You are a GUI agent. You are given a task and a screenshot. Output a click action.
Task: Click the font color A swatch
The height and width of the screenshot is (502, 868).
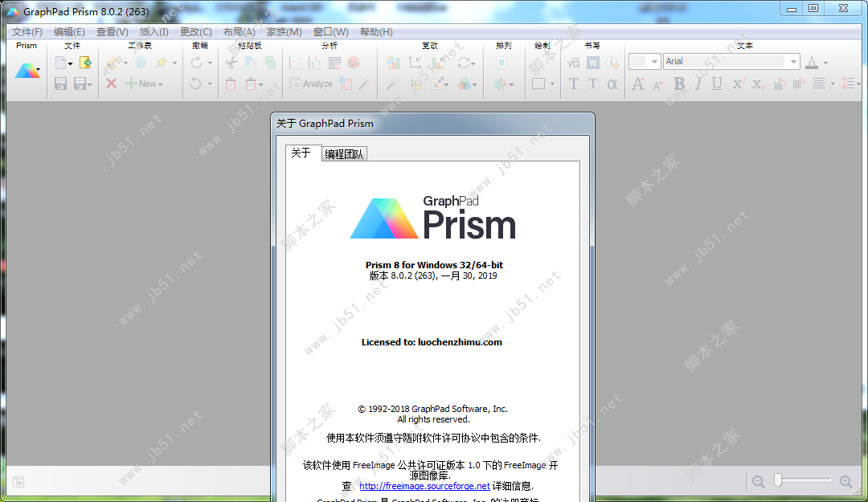pos(812,63)
